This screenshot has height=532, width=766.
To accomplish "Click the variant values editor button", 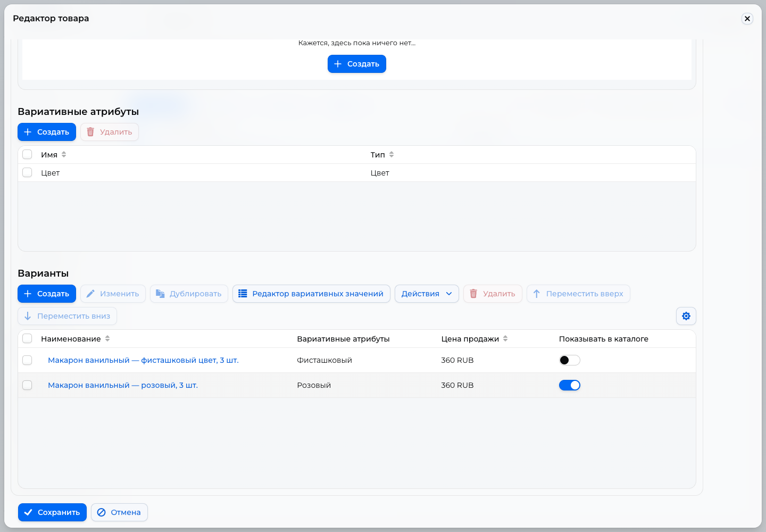I will coord(311,294).
